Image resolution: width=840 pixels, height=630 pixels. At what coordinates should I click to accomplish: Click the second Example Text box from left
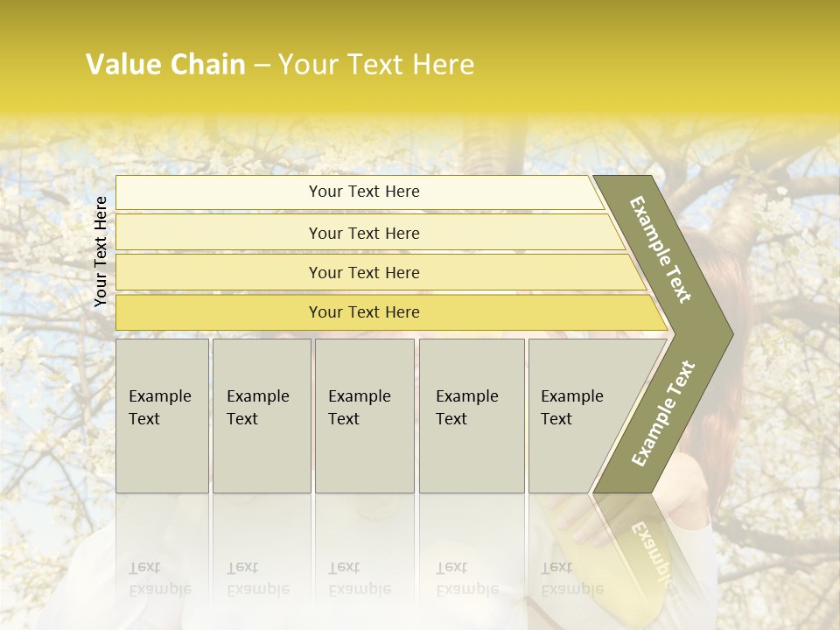pyautogui.click(x=261, y=416)
